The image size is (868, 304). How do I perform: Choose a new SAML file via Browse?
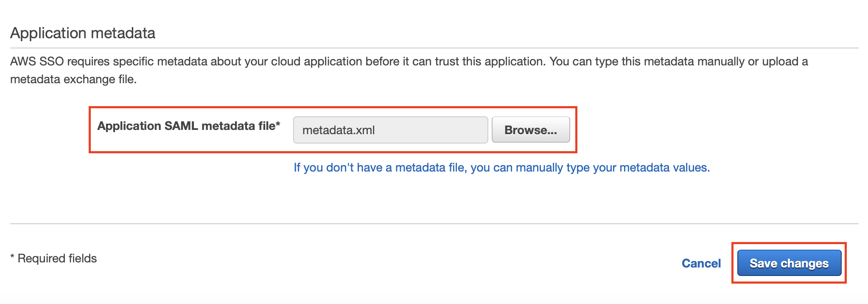pyautogui.click(x=531, y=130)
